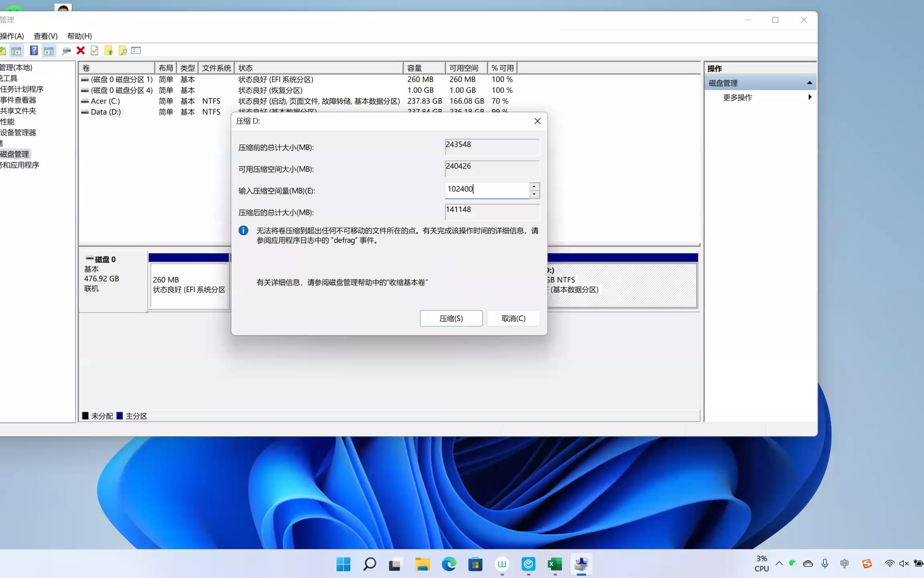The width and height of the screenshot is (924, 578).
Task: Collapse the 磁盘管理 actions section
Action: coord(809,83)
